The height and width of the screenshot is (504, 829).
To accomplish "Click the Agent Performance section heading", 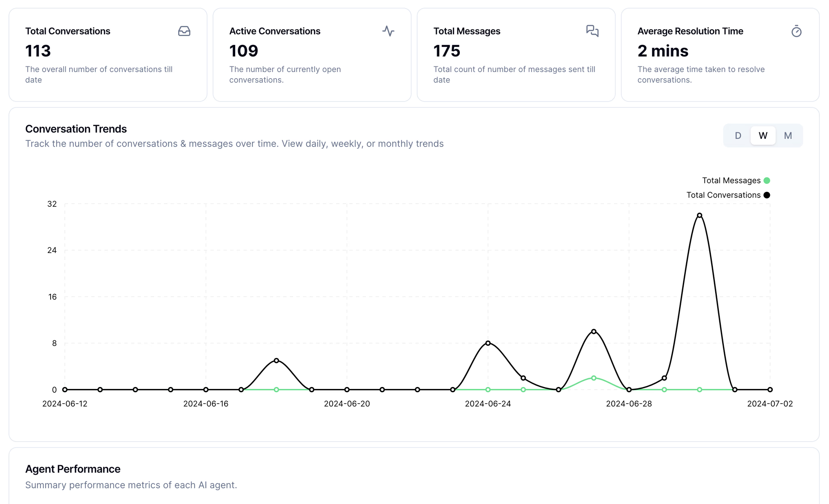I will [x=73, y=469].
